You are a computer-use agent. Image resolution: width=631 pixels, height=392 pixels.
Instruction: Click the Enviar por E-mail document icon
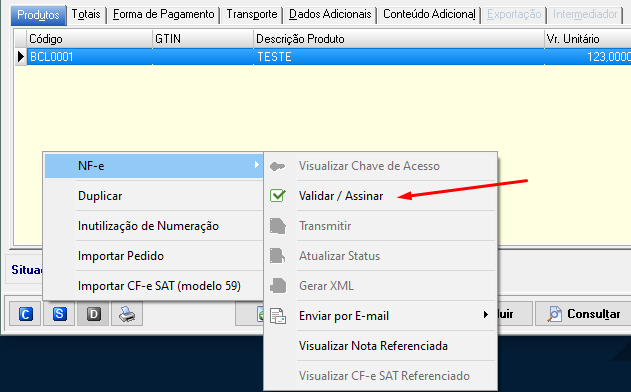point(278,316)
